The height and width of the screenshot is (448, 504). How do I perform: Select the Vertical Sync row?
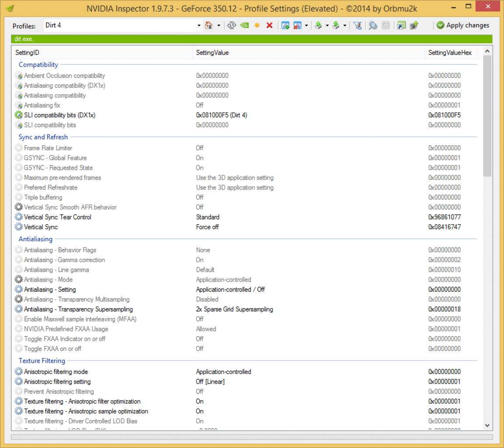pos(247,227)
